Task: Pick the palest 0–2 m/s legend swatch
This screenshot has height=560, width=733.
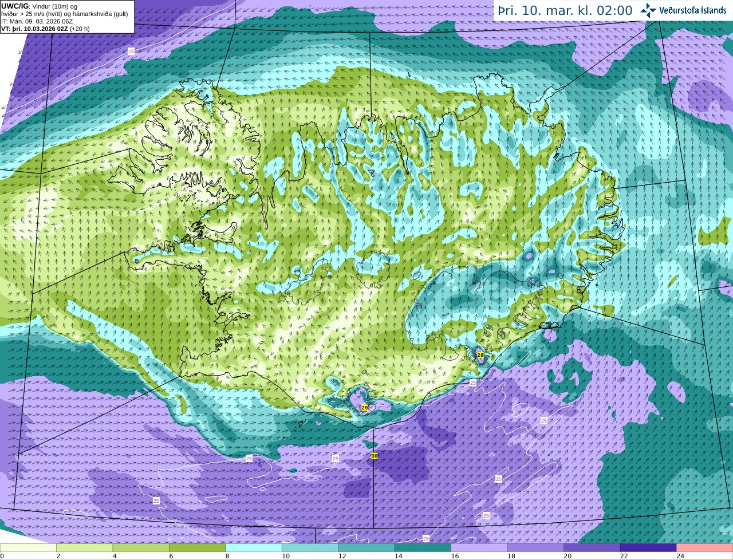Action: (x=28, y=548)
